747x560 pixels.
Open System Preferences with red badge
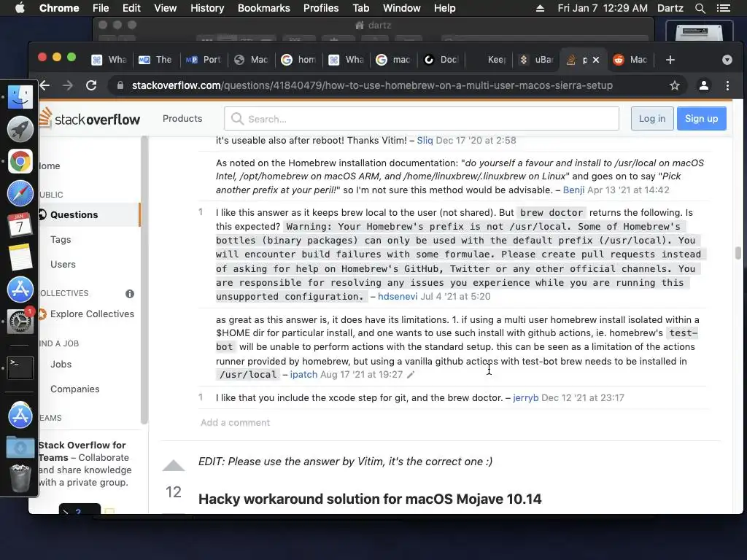click(x=20, y=322)
